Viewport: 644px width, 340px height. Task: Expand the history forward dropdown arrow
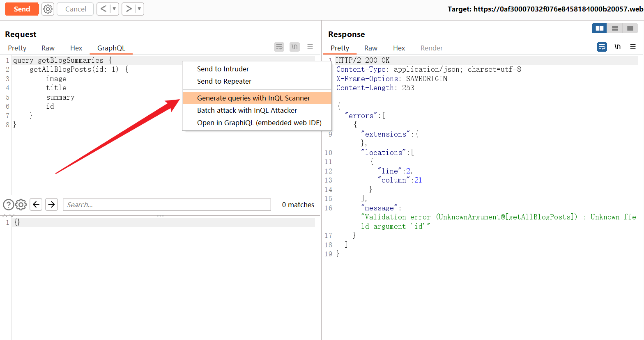[139, 9]
